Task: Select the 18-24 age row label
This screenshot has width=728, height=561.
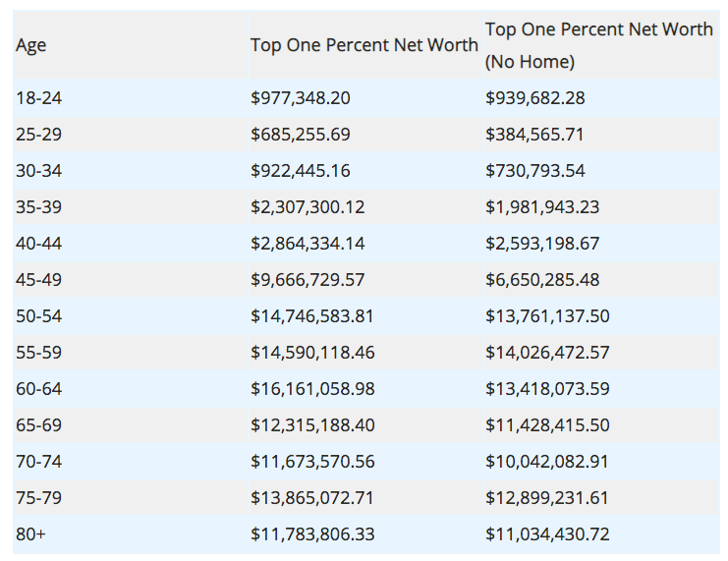Action: 38,98
